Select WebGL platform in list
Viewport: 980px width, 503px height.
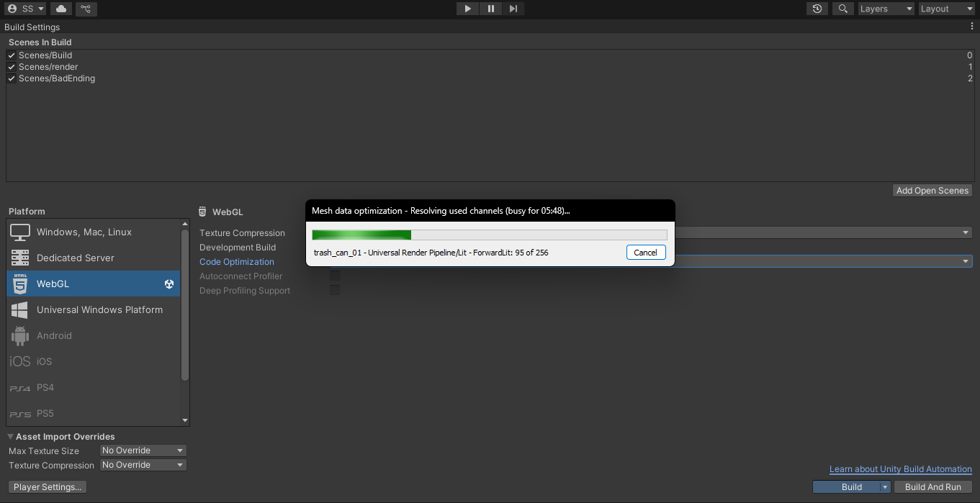(94, 284)
